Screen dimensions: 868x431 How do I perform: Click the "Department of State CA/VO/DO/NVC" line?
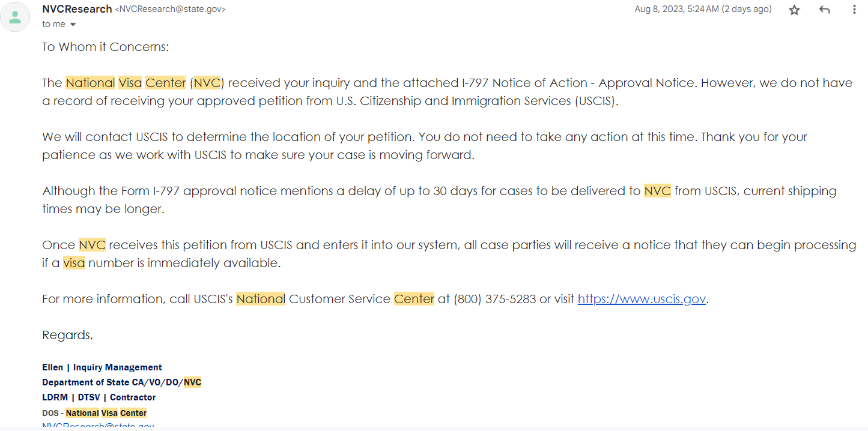[121, 382]
